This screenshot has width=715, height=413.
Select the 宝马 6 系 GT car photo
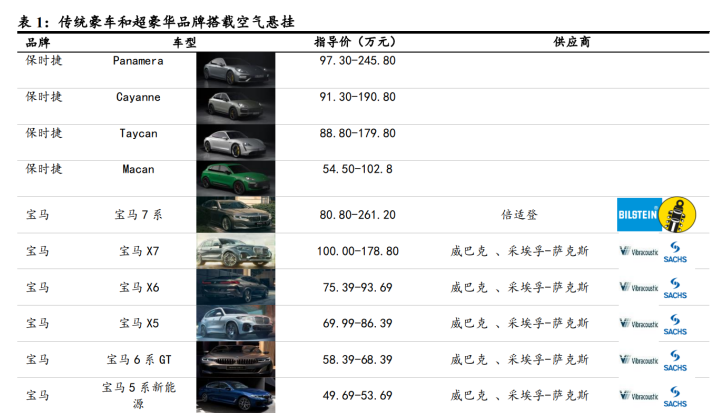(x=236, y=359)
